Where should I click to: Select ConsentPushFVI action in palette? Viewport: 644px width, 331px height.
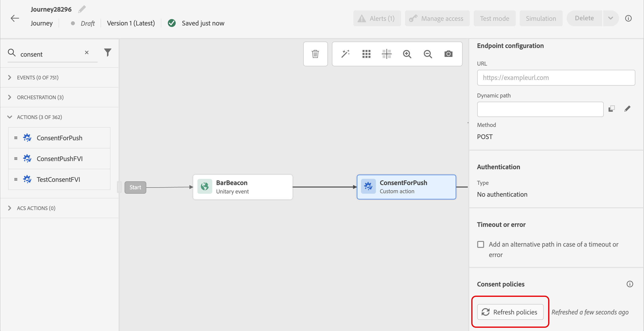(x=60, y=159)
